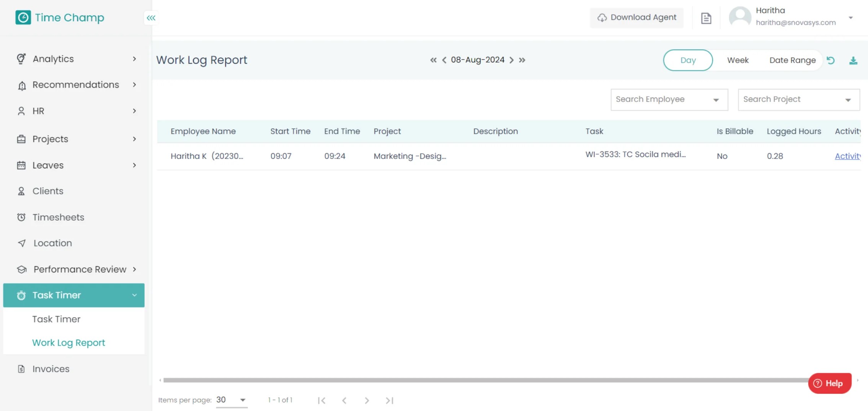Screen dimensions: 868x411
Task: Expand the HR menu chevron
Action: [x=134, y=111]
